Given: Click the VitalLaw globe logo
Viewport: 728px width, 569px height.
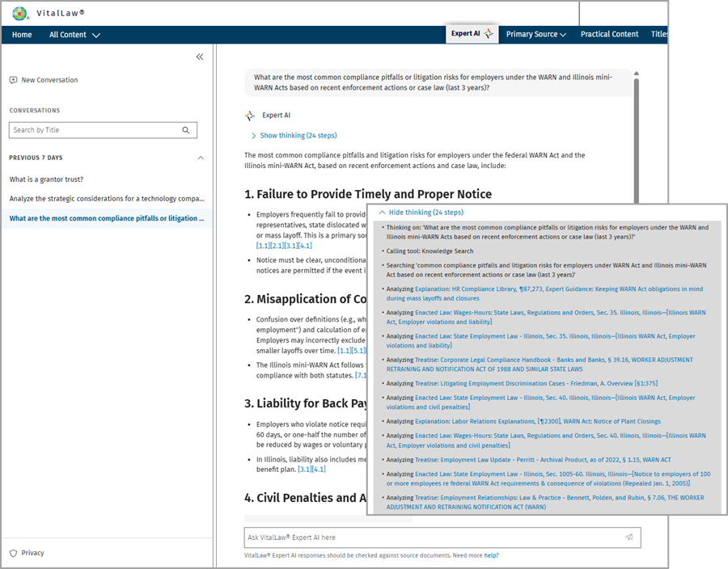Looking at the screenshot, I should tap(19, 14).
